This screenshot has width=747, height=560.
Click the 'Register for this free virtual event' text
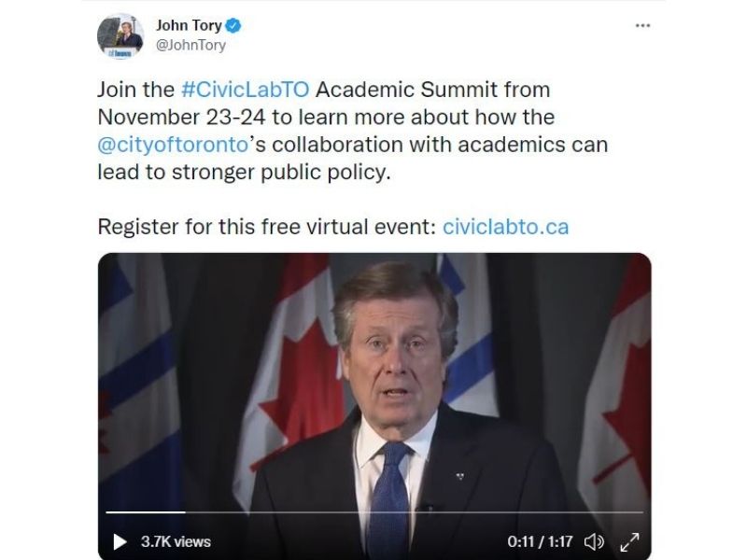pos(267,227)
